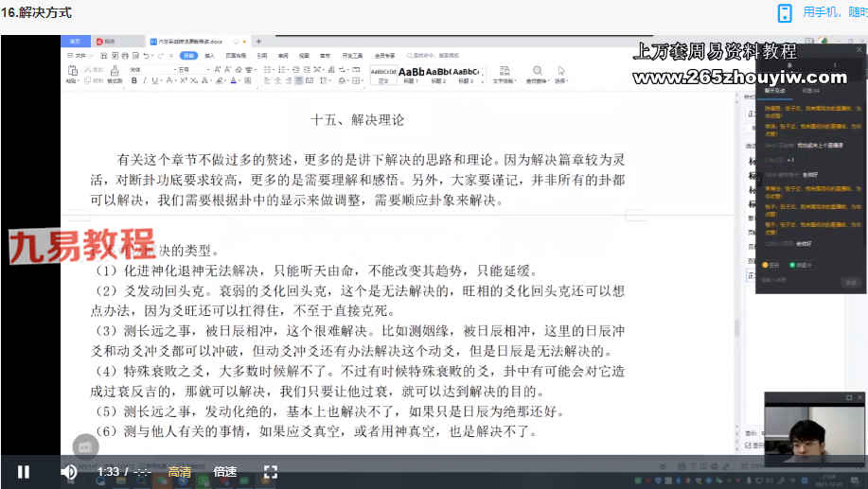Mute the video volume speaker icon

(69, 471)
